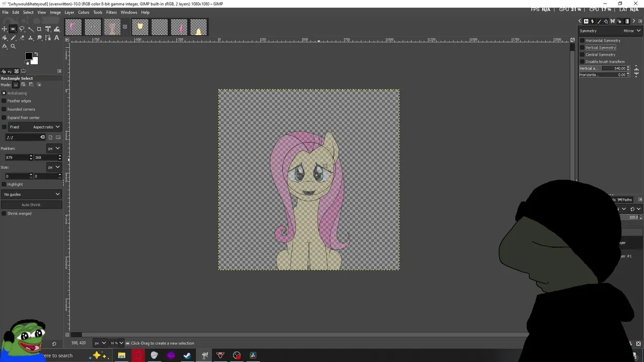Open the No guides dropdown

pos(31,195)
